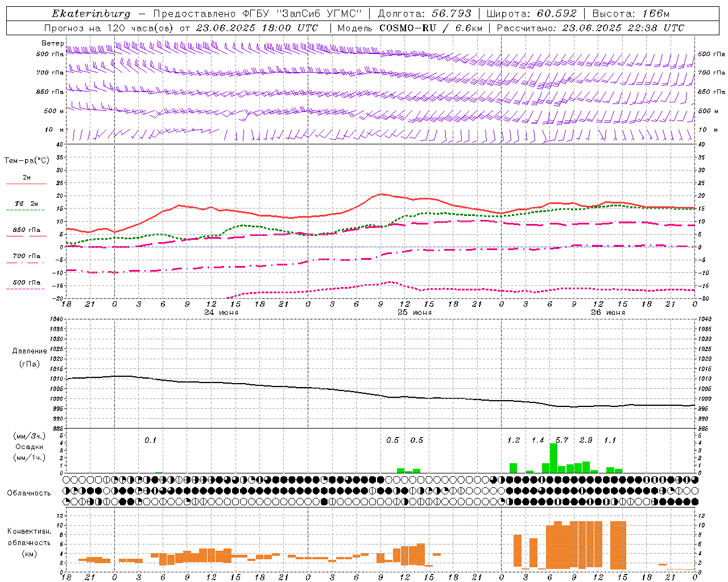Viewport: 728px width, 582px height.
Task: Click the '1.2' precipitation amount value
Action: coord(514,440)
